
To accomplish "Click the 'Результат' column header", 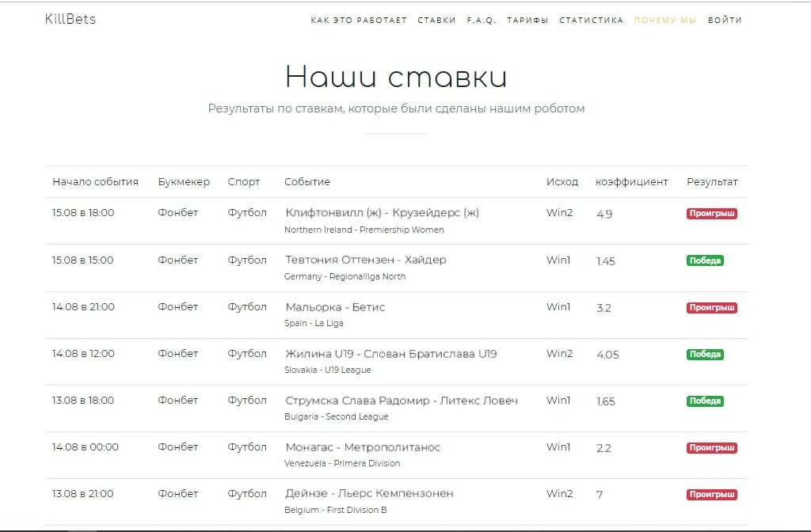I will click(x=712, y=182).
